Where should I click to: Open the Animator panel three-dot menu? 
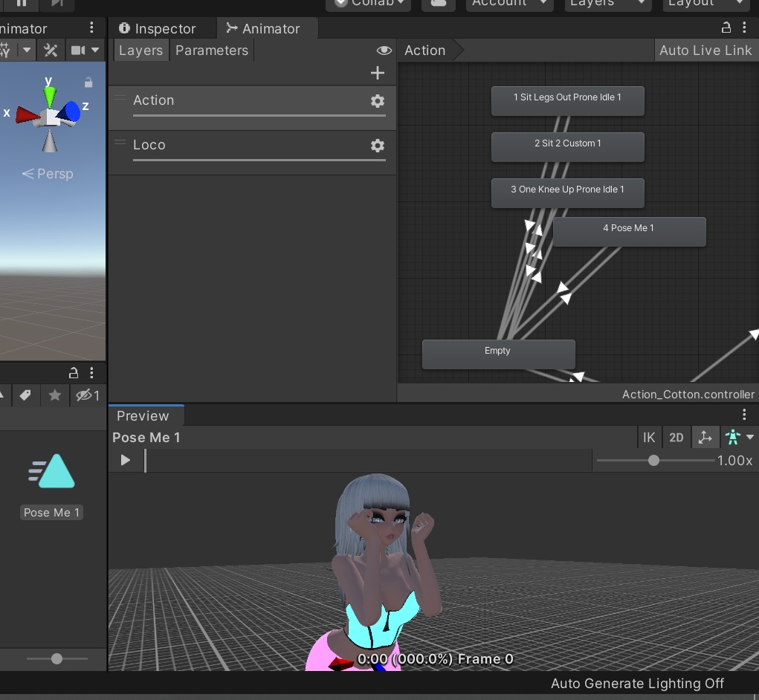pyautogui.click(x=744, y=27)
